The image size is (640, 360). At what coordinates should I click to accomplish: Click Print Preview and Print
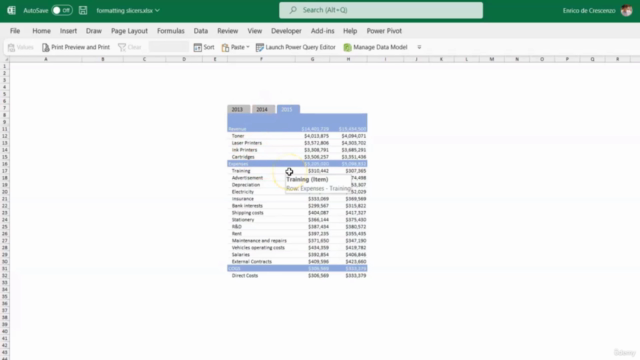click(76, 47)
